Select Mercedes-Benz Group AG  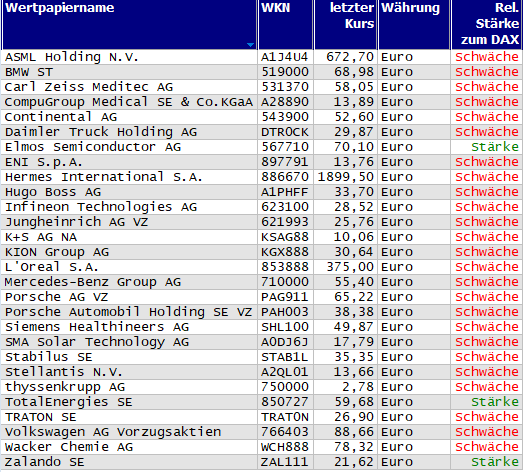coord(93,282)
